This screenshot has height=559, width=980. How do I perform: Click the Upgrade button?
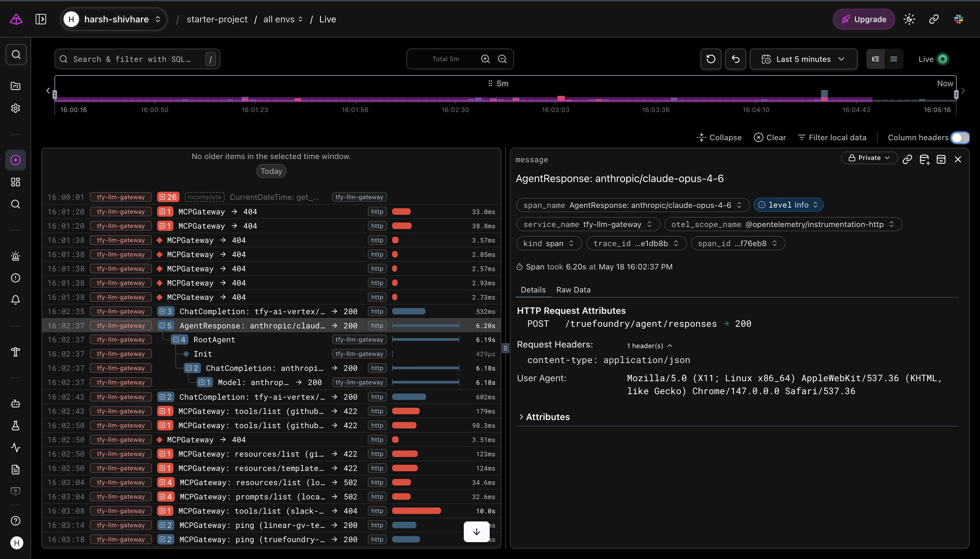(x=864, y=19)
